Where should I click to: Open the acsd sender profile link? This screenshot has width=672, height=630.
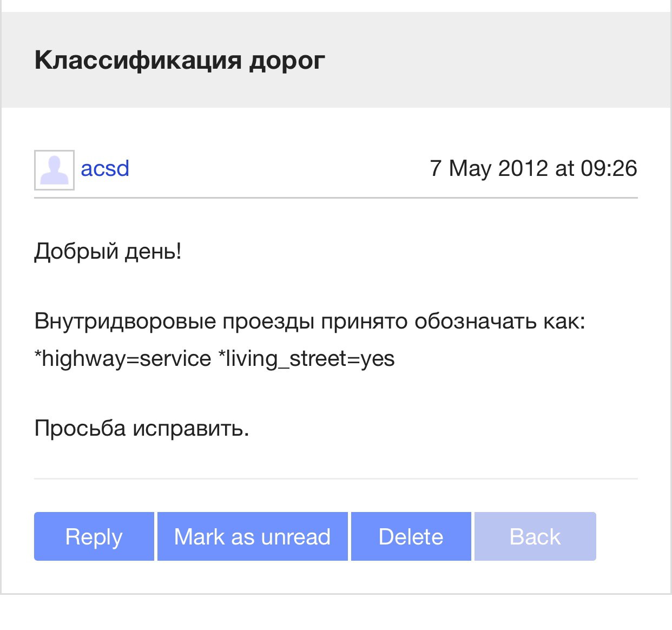click(105, 168)
